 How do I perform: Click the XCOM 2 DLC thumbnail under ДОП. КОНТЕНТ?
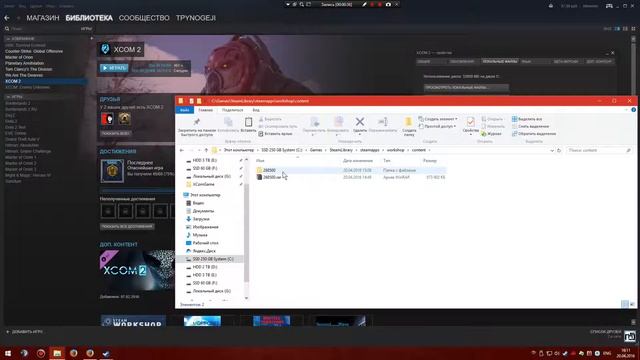pos(137,270)
